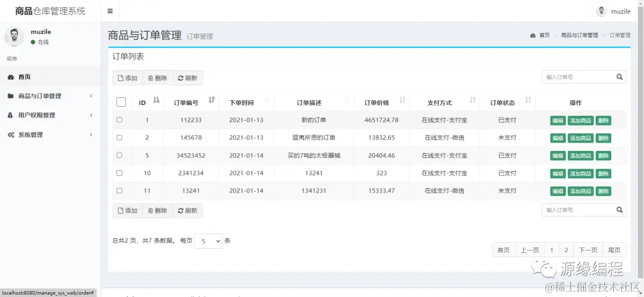Select 首页 in the sidebar menu
The image size is (644, 297).
coord(50,77)
